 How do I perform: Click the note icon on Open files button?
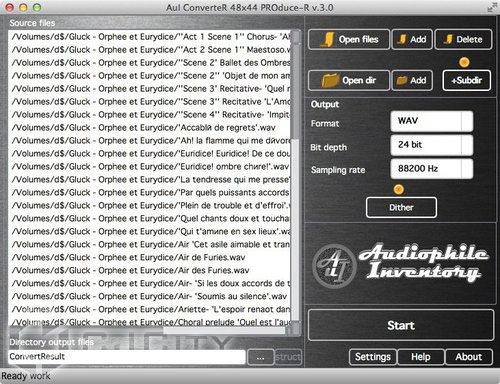point(328,40)
